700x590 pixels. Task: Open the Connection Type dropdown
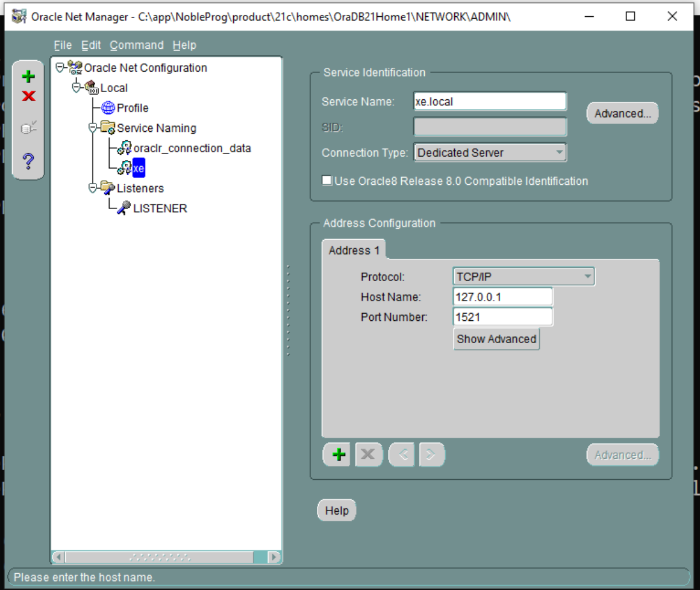coord(490,153)
